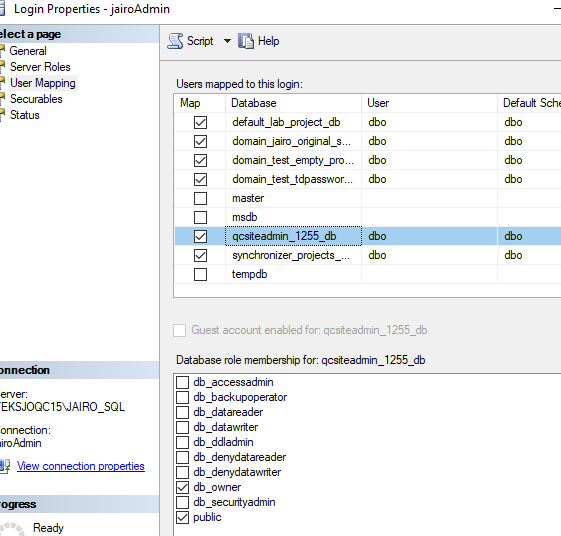Enable db_accessadmin role
561x536 pixels.
[182, 382]
